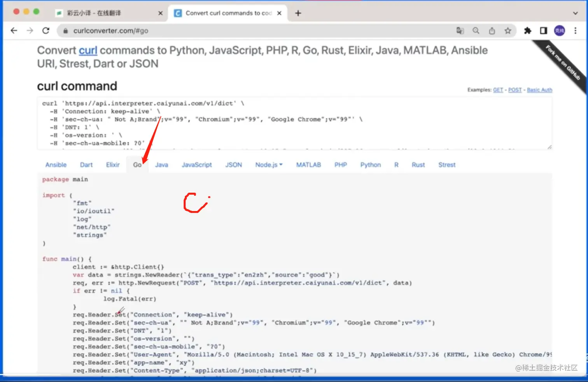Select the Elixir language tab

(x=113, y=165)
